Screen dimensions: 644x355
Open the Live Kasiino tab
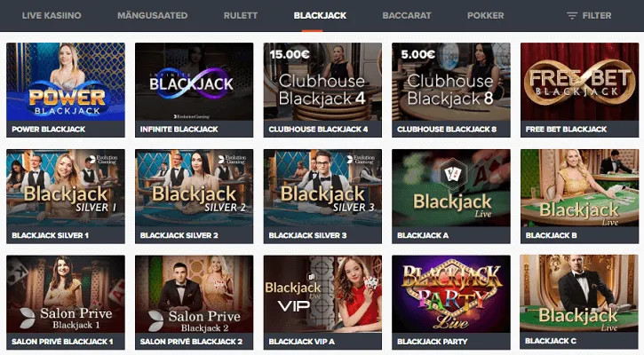coord(52,16)
